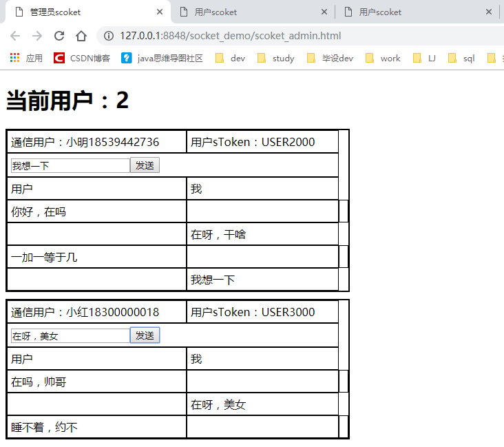The image size is (504, 447).
Task: Close the last 用户scoket tab
Action: 489,12
